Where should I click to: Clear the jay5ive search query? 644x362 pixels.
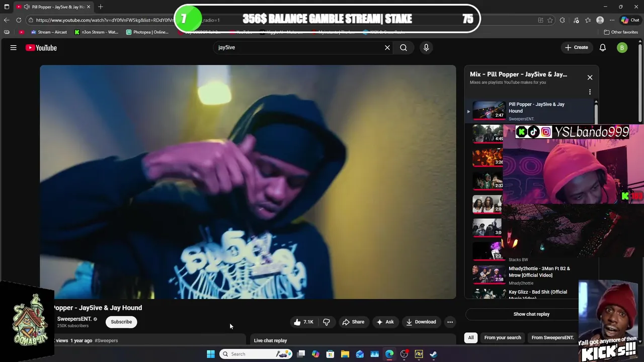coord(387,47)
